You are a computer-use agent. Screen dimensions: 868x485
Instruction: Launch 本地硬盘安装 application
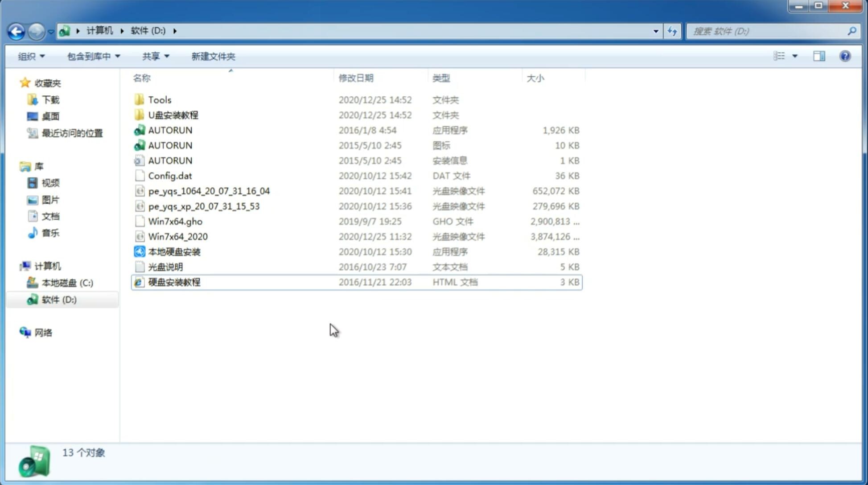coord(174,251)
